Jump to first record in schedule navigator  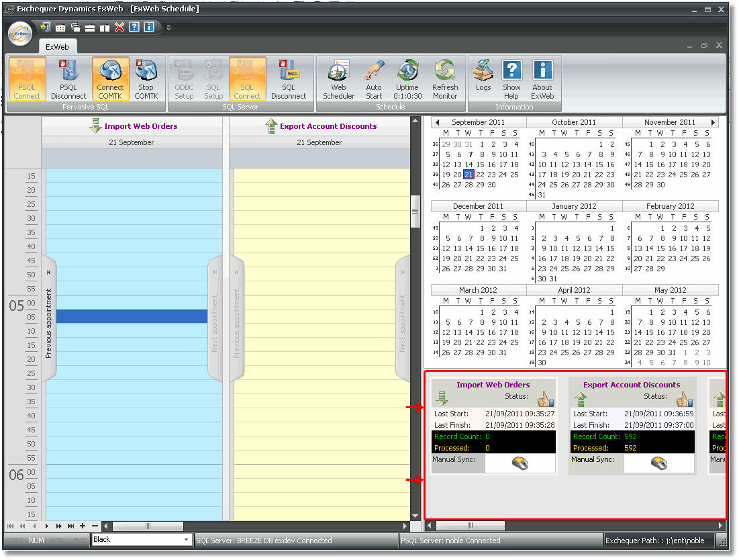10,526
